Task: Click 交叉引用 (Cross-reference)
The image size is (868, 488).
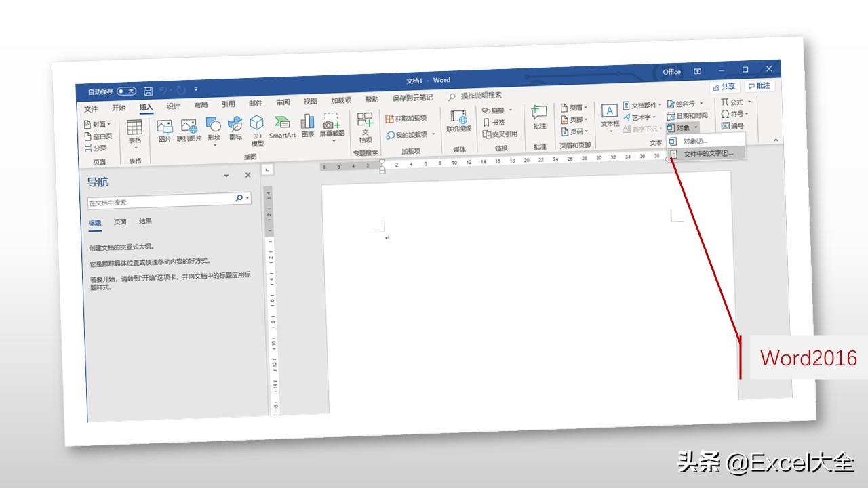Action: 500,134
